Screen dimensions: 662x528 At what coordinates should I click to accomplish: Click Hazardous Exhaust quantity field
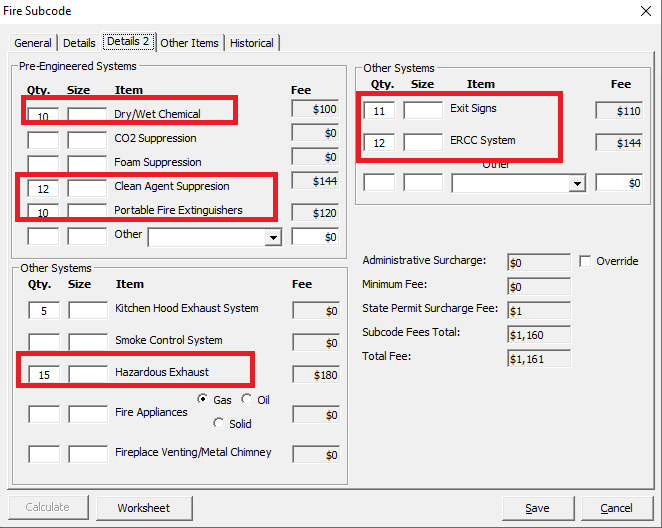click(x=43, y=374)
